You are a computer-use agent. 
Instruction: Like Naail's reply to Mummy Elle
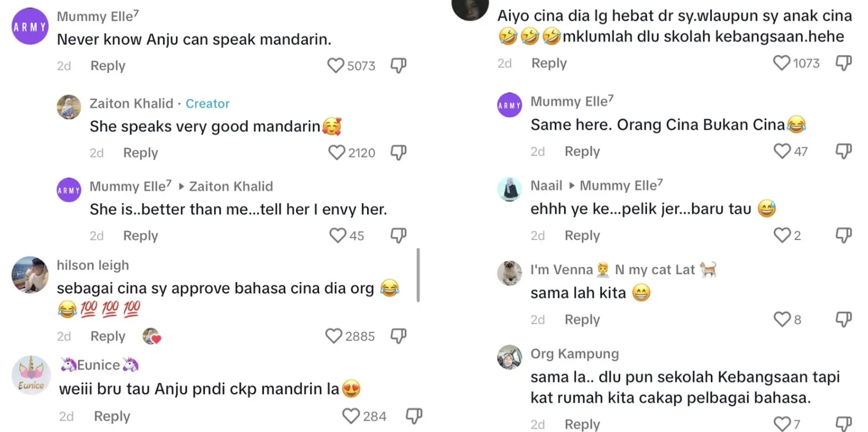782,235
